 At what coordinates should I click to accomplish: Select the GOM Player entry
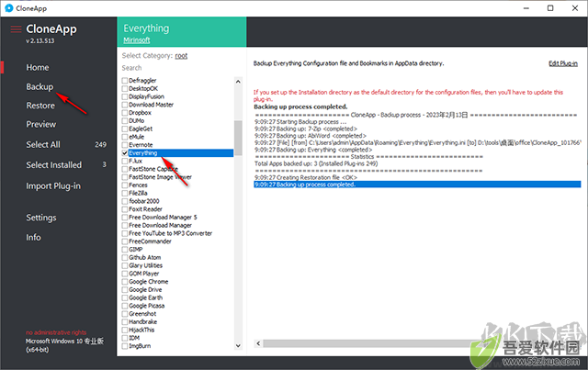(144, 274)
